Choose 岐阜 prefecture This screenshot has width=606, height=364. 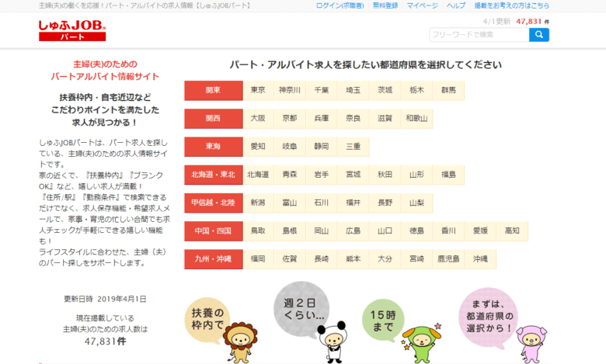[x=290, y=147]
